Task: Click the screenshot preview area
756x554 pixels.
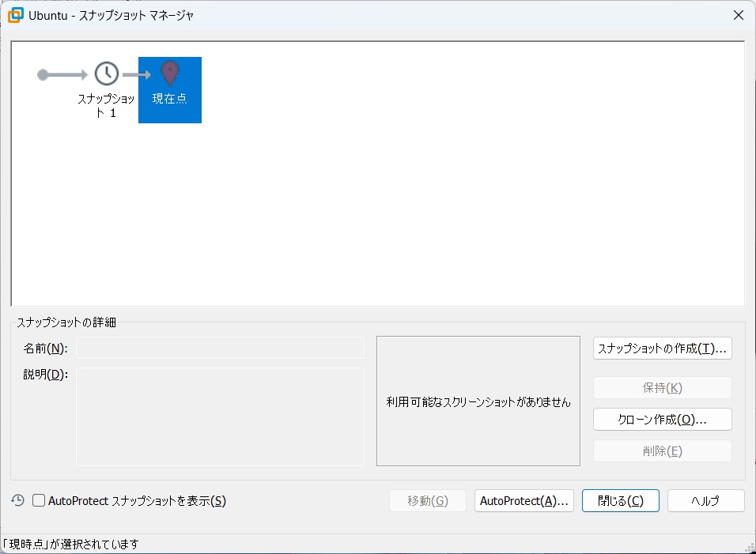Action: (x=478, y=401)
